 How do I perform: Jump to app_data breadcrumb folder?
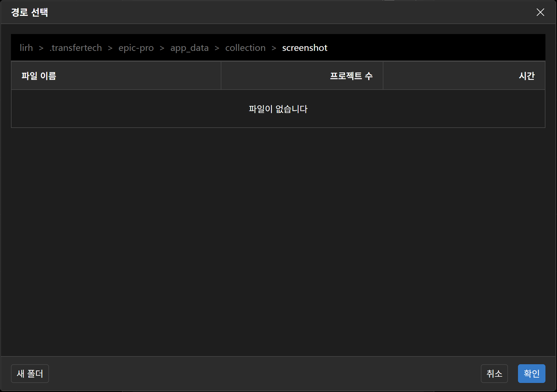[x=189, y=48]
